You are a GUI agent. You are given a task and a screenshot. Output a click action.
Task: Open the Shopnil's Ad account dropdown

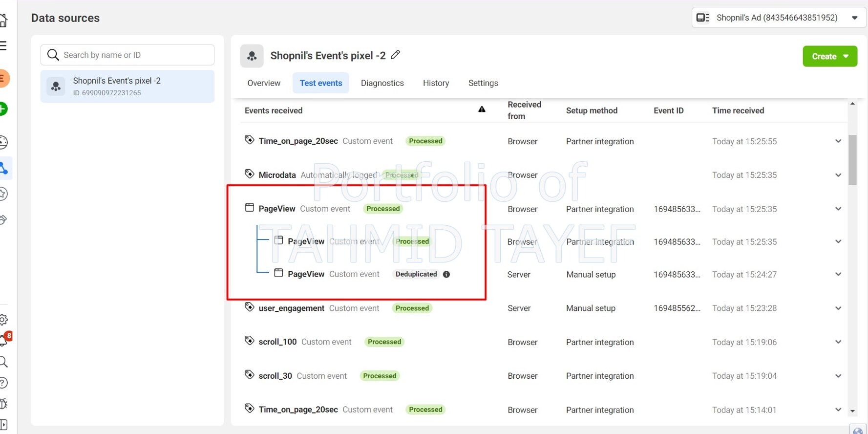[779, 18]
